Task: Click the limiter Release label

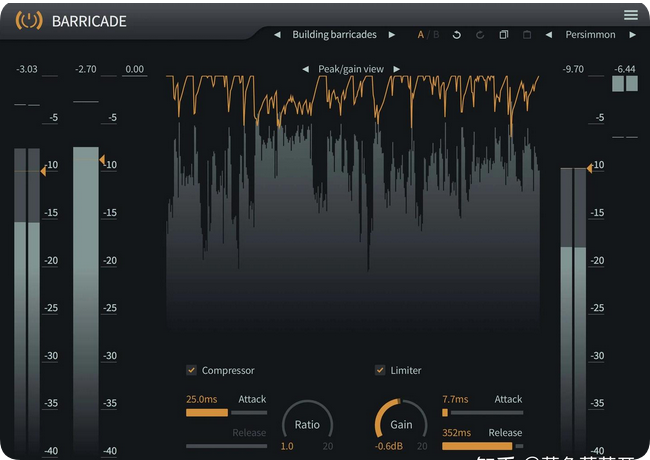Action: [505, 433]
